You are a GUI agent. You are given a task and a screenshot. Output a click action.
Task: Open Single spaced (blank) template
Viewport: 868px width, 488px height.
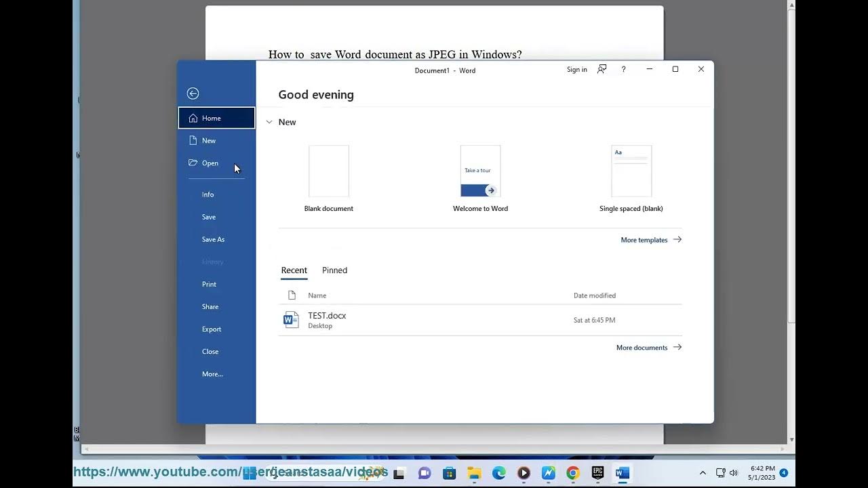tap(631, 179)
